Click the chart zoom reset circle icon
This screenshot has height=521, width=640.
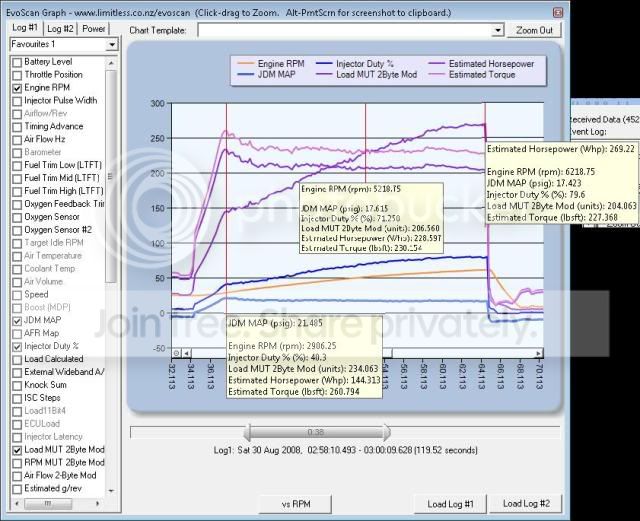(x=176, y=353)
